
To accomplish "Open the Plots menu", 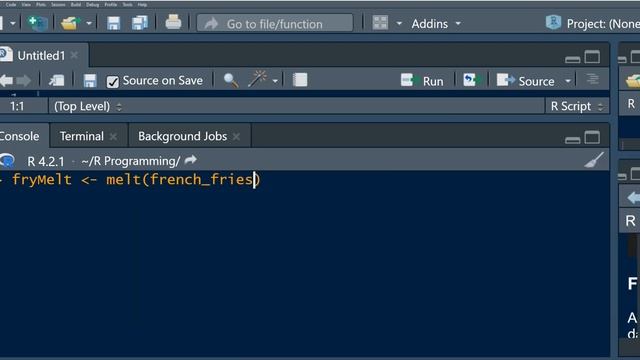I will tap(41, 4).
